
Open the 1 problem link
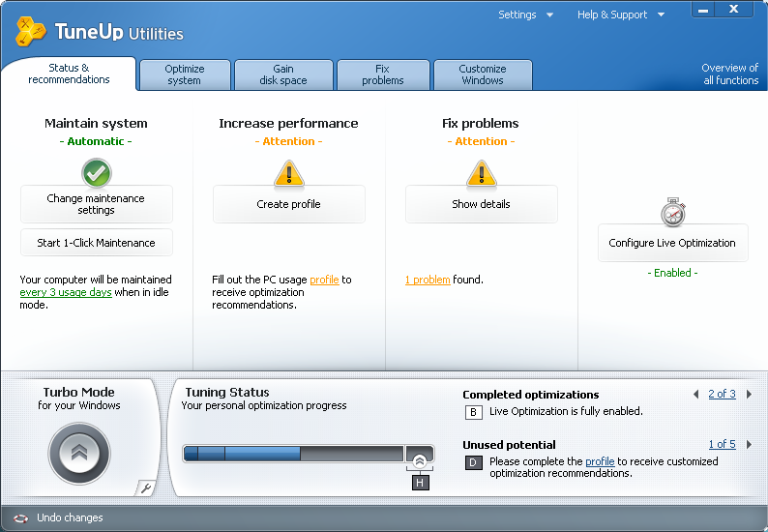[x=428, y=280]
